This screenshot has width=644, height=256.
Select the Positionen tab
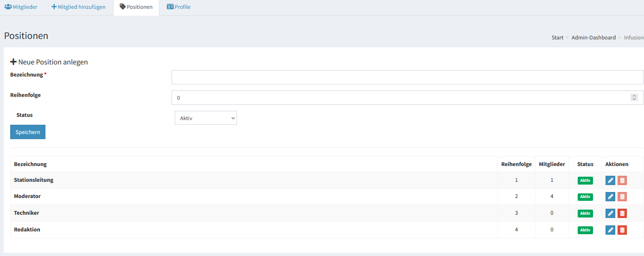(136, 7)
